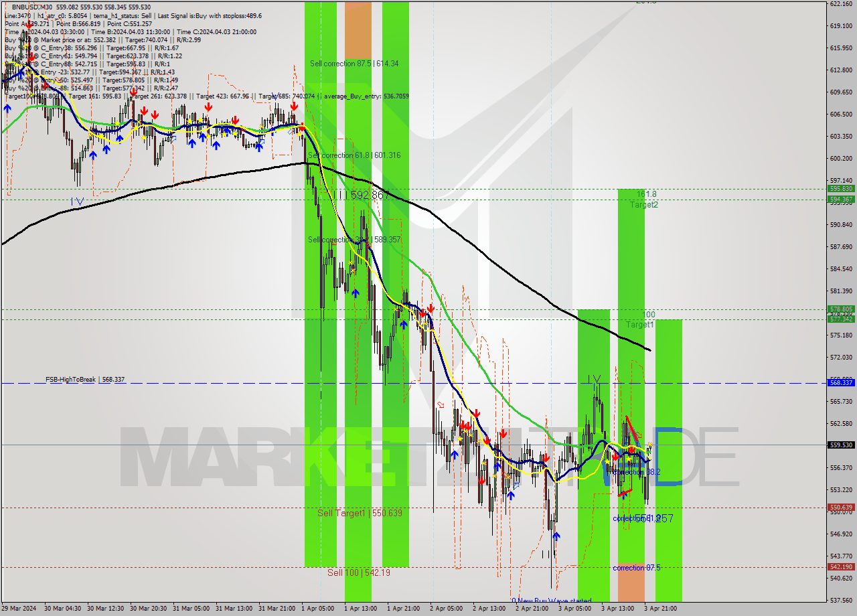This screenshot has height=616, width=857.
Task: Click the 622.160 price axis value
Action: [841, 4]
